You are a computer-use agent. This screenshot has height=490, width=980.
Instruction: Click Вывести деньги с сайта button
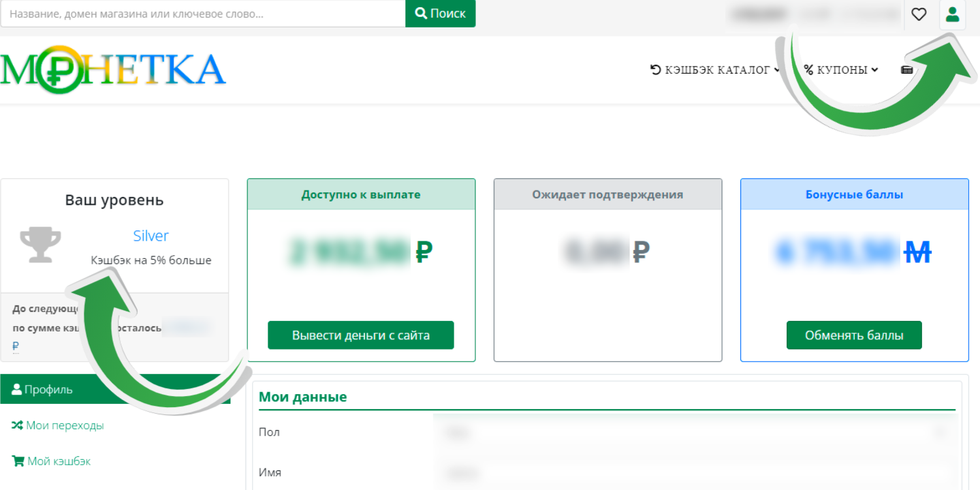(x=360, y=335)
